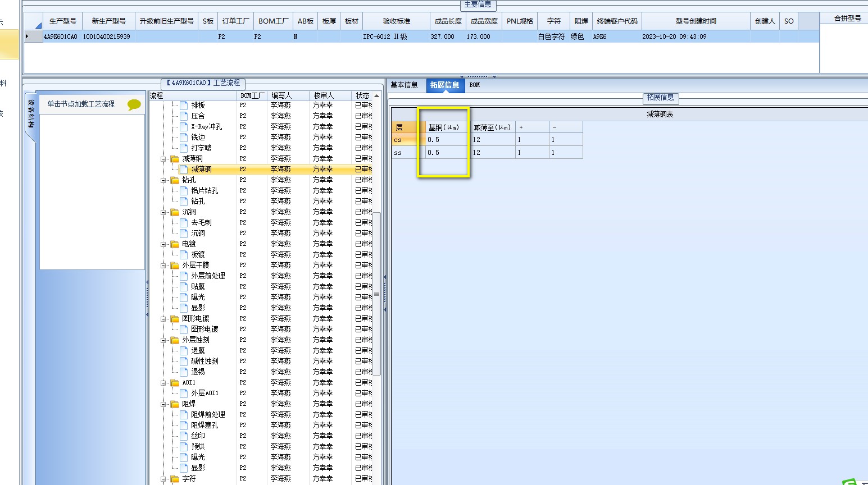Select the 阻焊前处理 process step
This screenshot has height=485, width=868.
[208, 414]
